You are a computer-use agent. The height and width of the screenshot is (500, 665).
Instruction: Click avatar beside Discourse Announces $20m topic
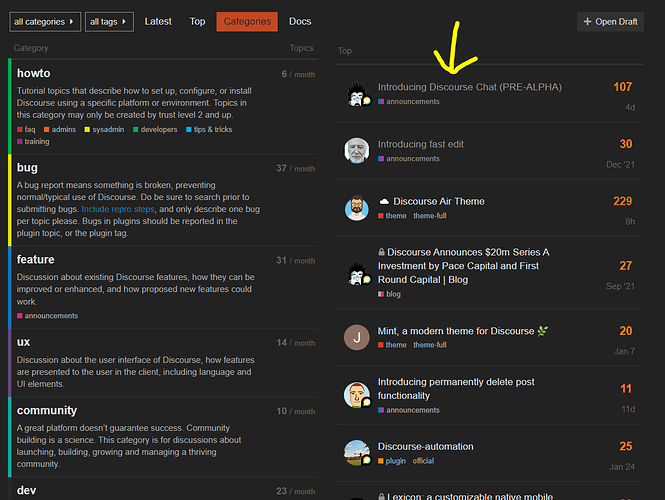click(357, 273)
